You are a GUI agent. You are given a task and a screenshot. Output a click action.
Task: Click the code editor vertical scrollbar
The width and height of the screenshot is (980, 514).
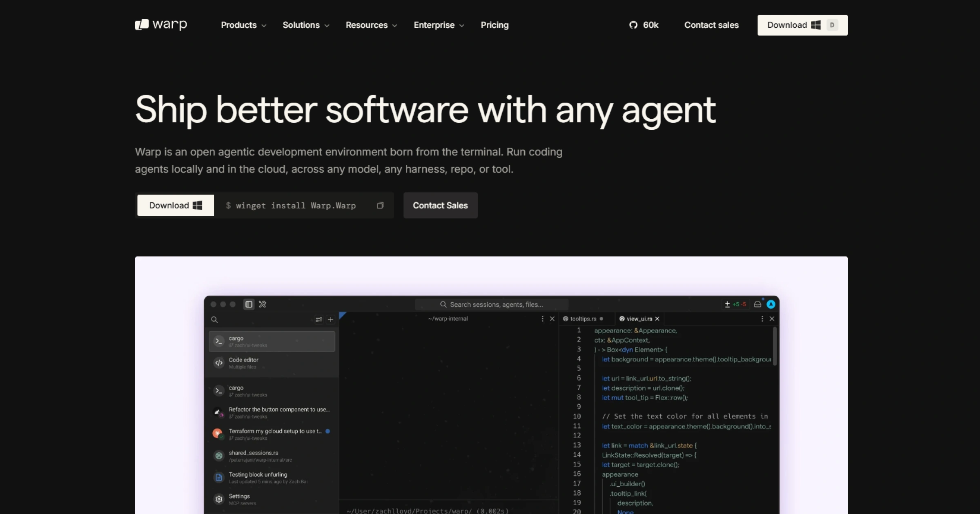[775, 346]
